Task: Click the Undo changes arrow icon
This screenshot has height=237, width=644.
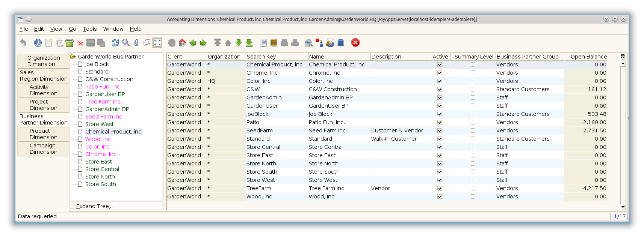Action: (x=23, y=43)
